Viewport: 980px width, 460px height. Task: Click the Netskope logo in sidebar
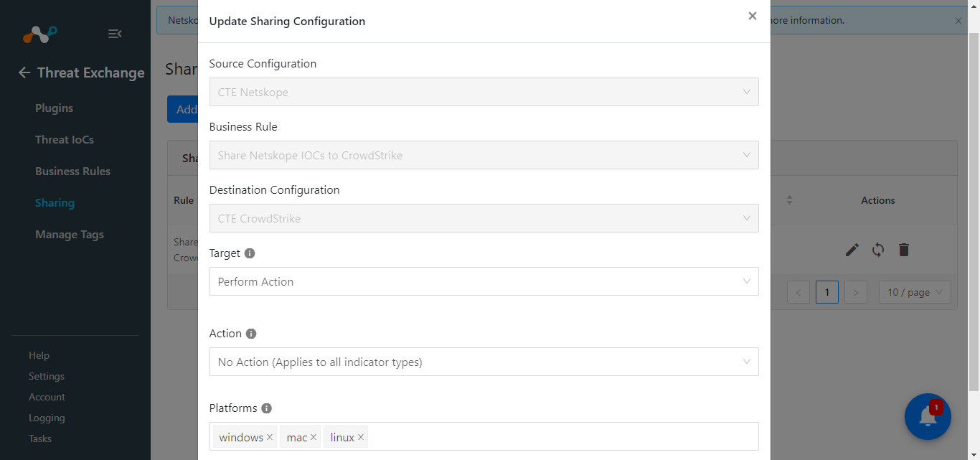[x=39, y=33]
